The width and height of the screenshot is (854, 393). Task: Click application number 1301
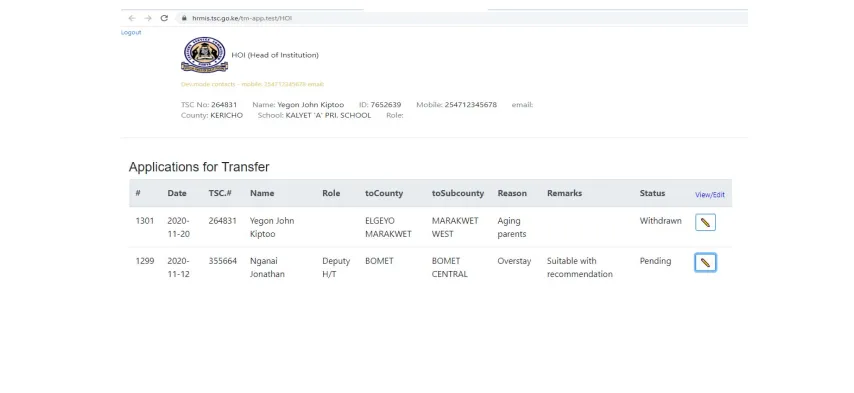tap(145, 221)
